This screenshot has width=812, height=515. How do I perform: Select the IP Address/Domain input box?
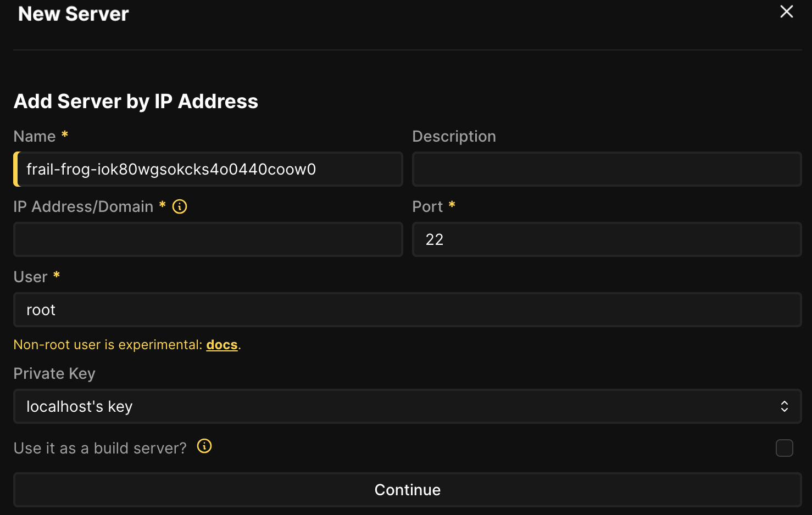208,239
